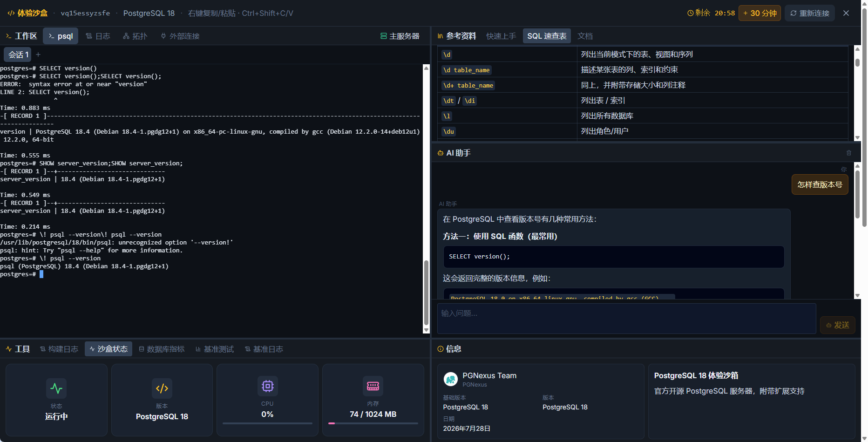Click the PostgreSQL 18 version code icon

[x=162, y=388]
